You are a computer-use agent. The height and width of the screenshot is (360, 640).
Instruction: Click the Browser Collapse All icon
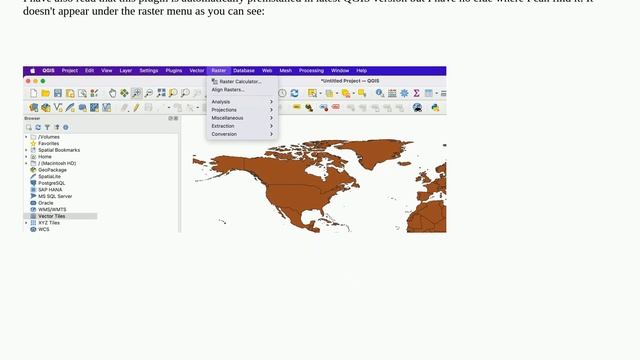coord(57,127)
